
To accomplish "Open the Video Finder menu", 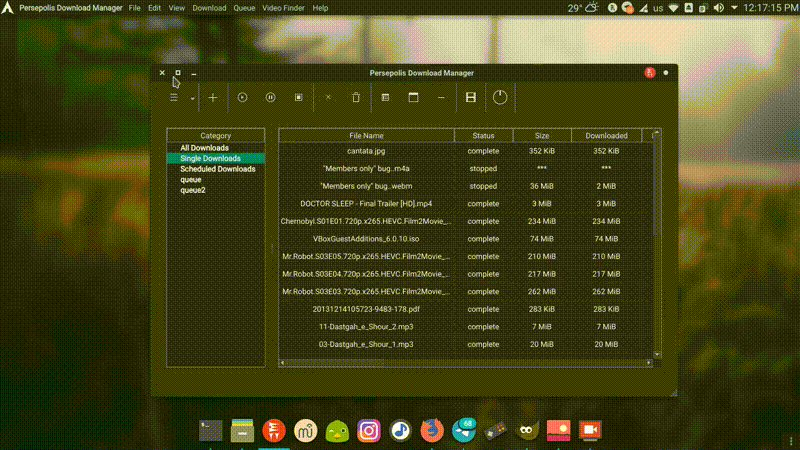I will tap(283, 8).
